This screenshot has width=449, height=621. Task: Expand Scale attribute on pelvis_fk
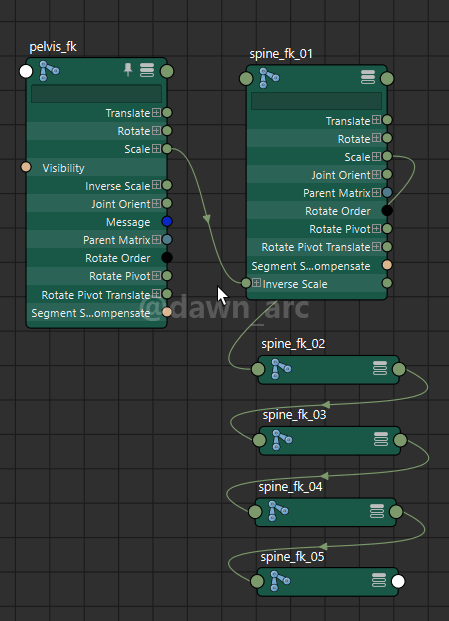(x=156, y=149)
